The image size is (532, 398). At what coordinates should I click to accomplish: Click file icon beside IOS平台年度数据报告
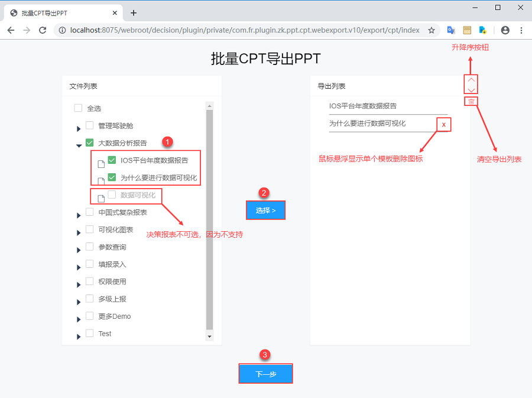(x=101, y=164)
